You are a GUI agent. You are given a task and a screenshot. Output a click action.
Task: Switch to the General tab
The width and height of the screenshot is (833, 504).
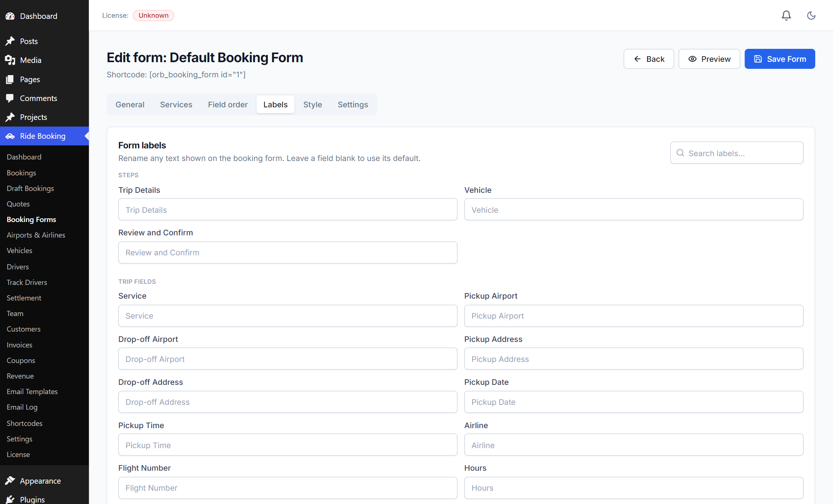pos(130,104)
